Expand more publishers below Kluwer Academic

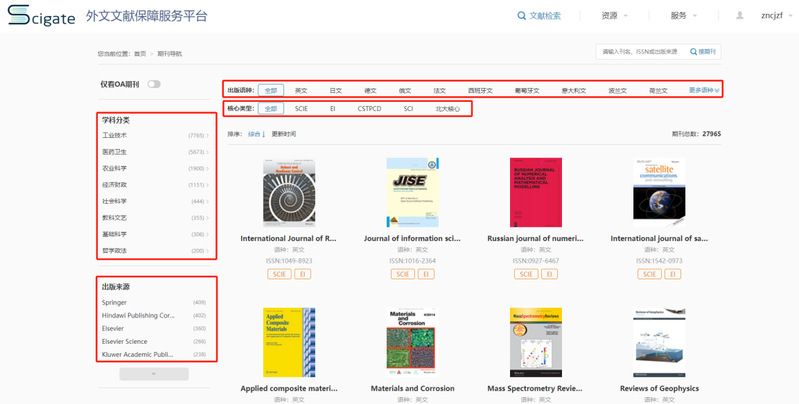(x=153, y=373)
